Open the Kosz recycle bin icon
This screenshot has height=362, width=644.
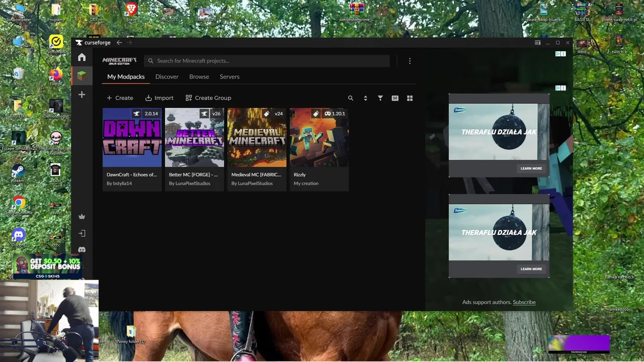(19, 76)
